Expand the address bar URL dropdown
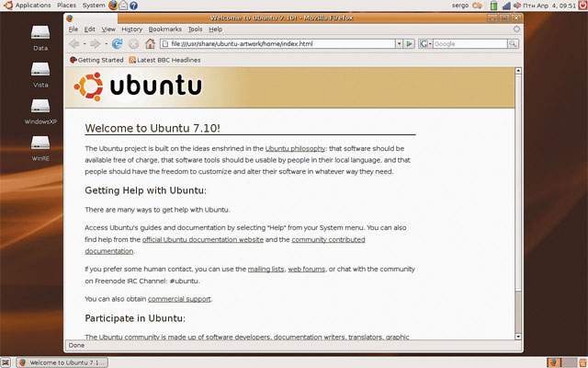588x368 pixels. coord(399,44)
